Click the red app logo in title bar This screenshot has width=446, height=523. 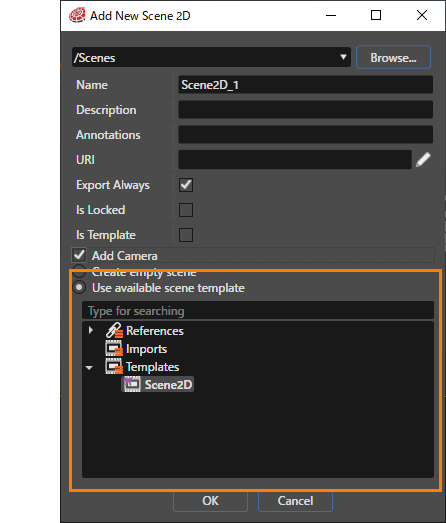tap(77, 15)
